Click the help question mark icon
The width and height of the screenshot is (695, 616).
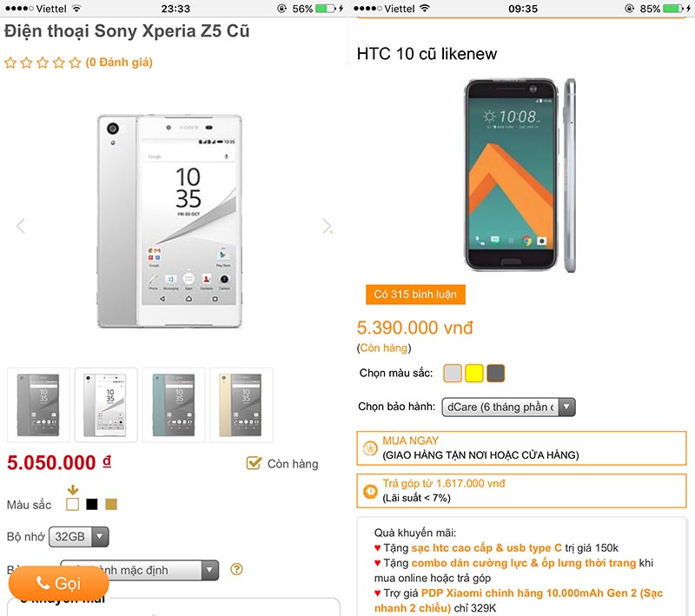point(236,570)
